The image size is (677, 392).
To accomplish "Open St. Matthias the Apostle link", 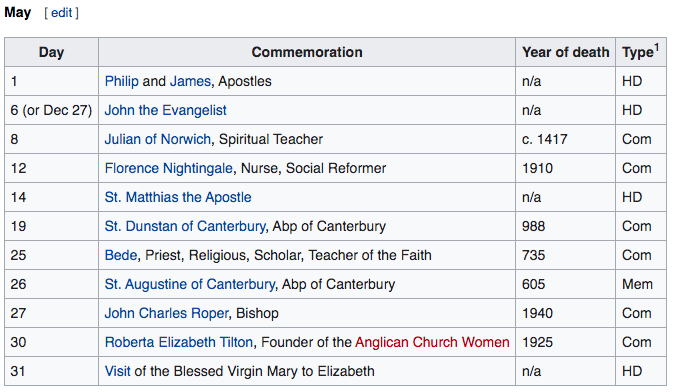I will click(178, 197).
